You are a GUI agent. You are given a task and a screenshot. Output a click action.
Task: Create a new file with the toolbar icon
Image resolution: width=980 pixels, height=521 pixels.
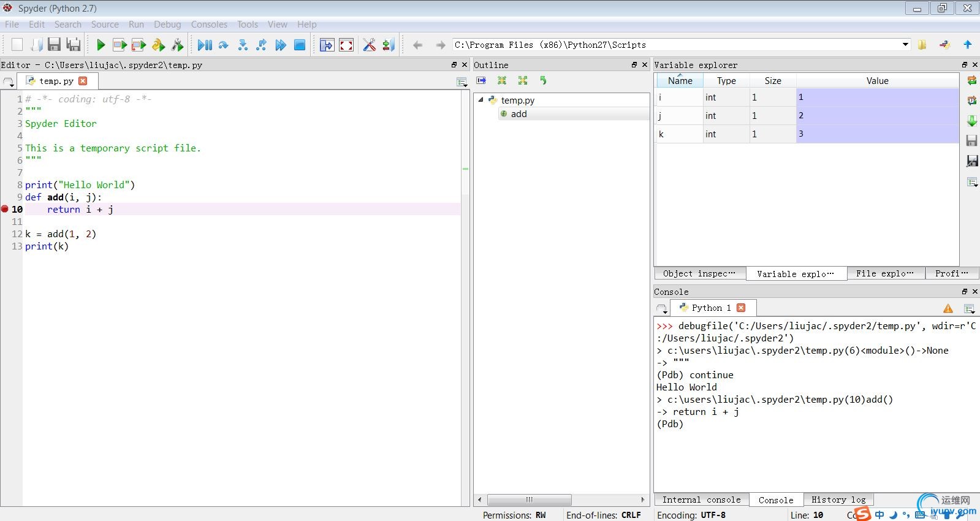(17, 45)
